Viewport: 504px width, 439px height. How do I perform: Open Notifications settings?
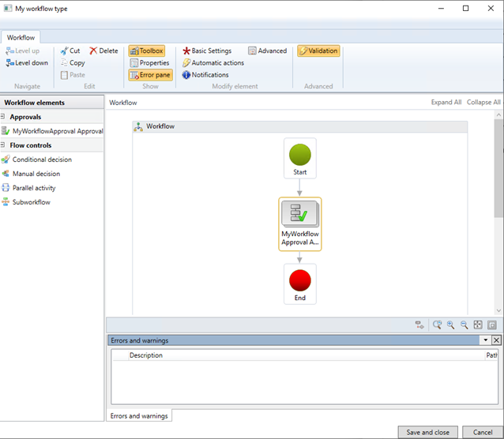205,75
